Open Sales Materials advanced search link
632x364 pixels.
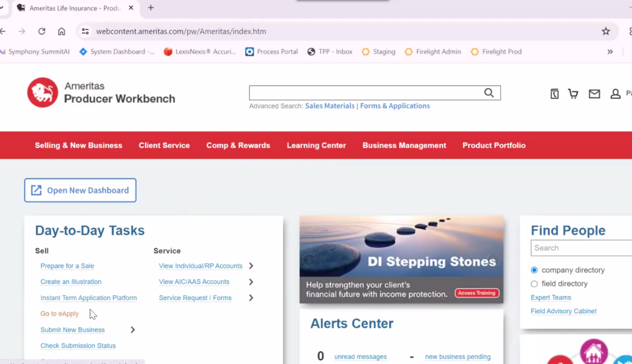pyautogui.click(x=330, y=106)
